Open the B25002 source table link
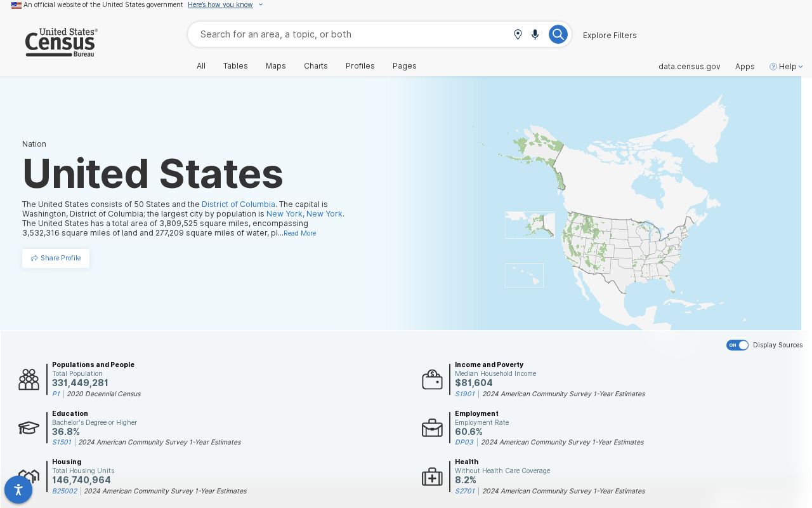812x508 pixels. coord(65,491)
